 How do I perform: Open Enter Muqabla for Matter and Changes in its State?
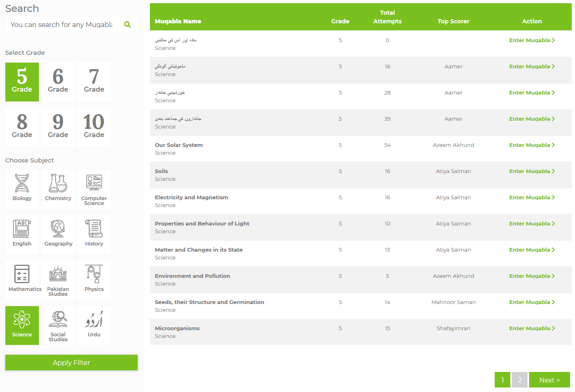(532, 250)
